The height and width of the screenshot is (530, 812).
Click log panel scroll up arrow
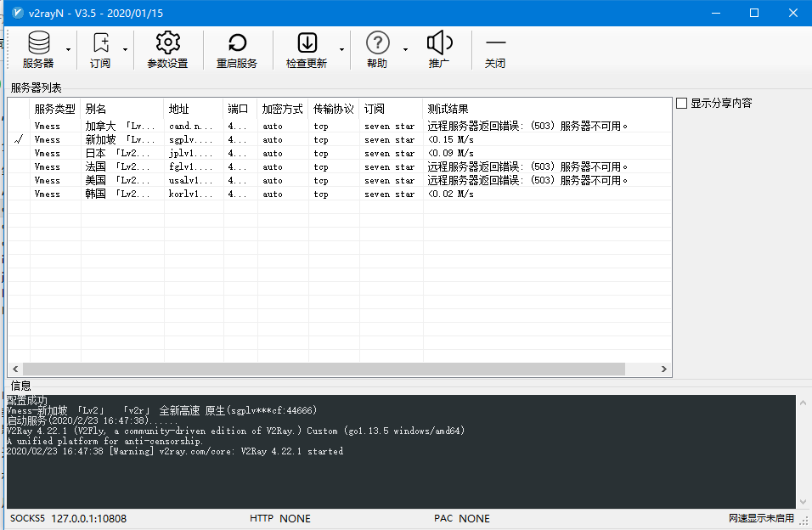pyautogui.click(x=803, y=403)
